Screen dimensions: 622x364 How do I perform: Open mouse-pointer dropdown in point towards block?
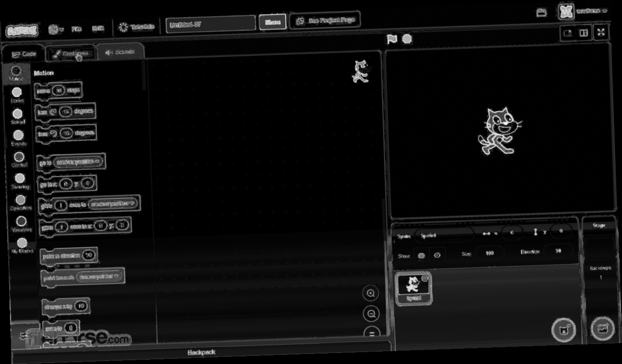click(x=99, y=277)
